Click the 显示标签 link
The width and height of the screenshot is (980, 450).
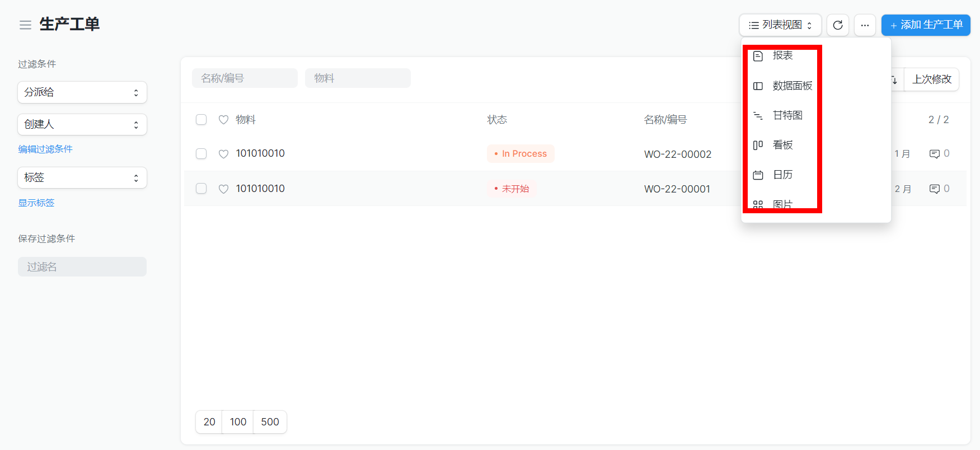tap(36, 203)
